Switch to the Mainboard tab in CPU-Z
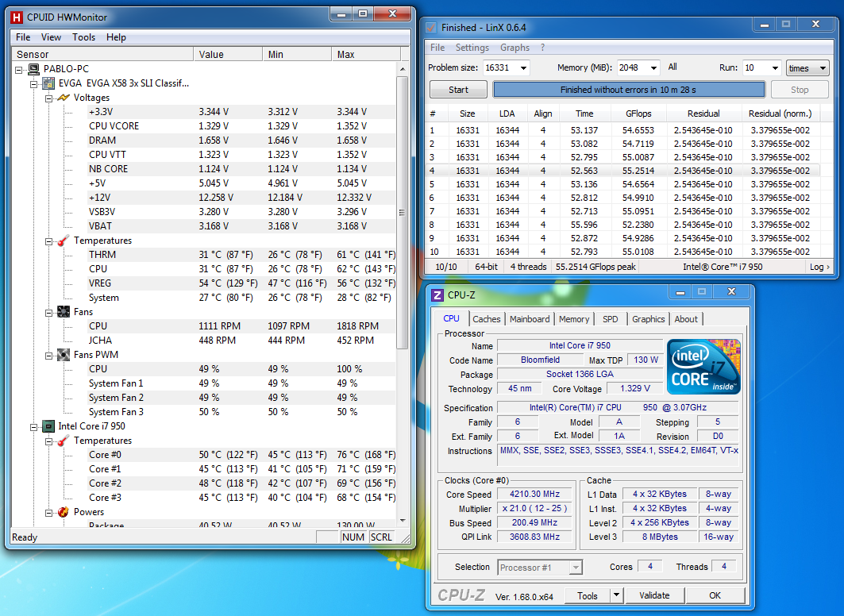Viewport: 844px width, 616px height. point(530,319)
